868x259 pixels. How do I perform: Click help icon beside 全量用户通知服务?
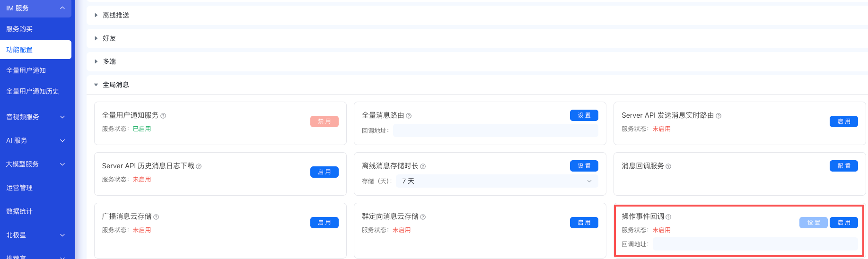(163, 116)
